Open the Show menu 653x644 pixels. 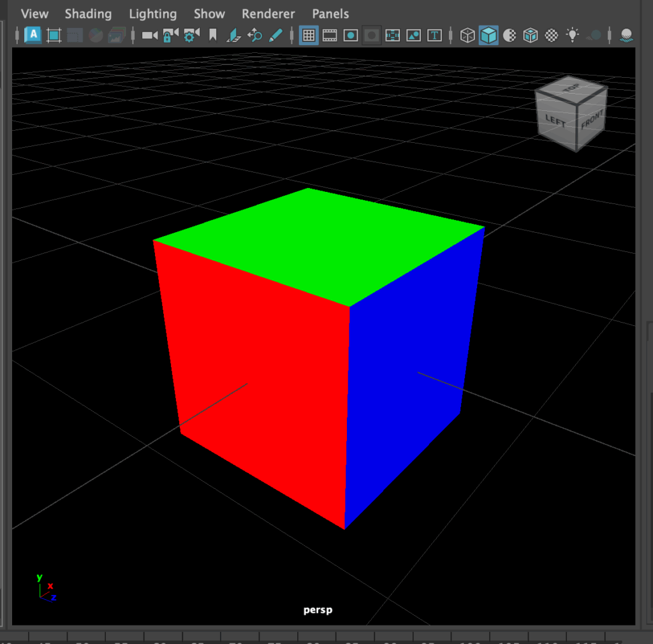click(209, 13)
